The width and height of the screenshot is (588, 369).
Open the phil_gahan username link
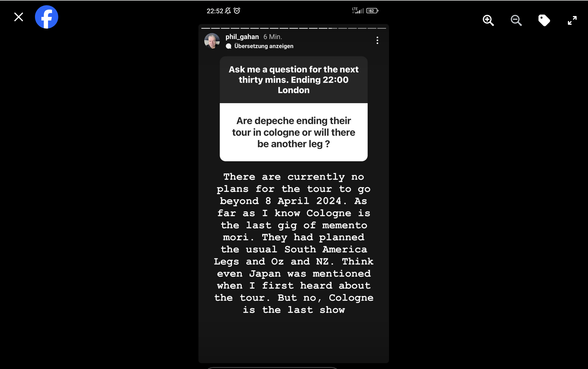242,37
